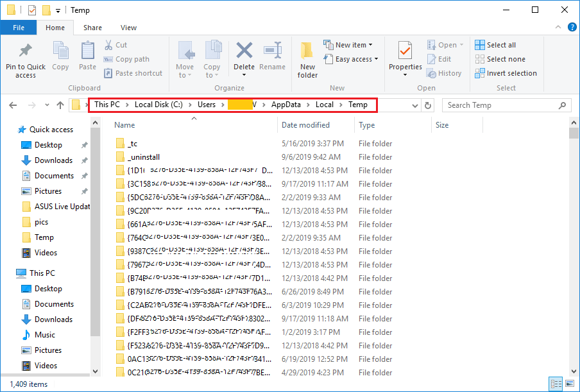Expand the New item dropdown
Screen dimensions: 580x392
350,44
